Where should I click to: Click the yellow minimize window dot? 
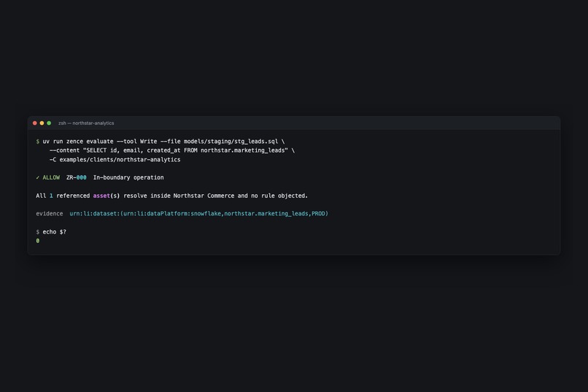point(42,123)
